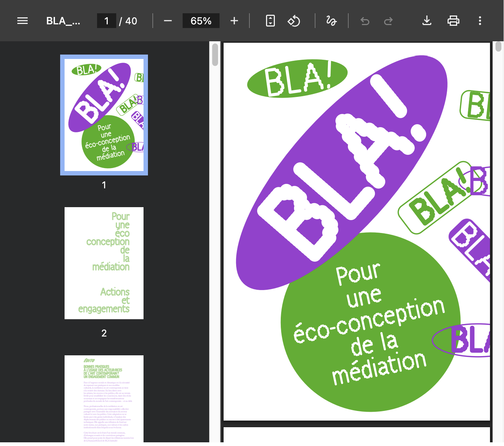
Task: Click the redo arrow icon
Action: click(x=388, y=21)
